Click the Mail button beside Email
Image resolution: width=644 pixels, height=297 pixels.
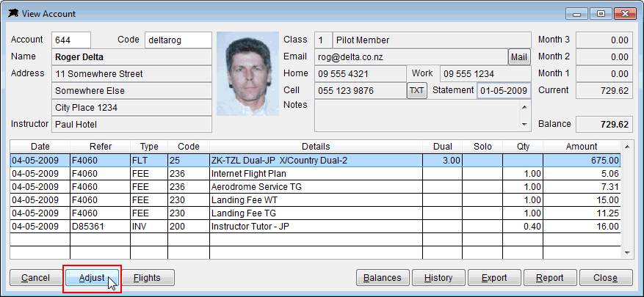(519, 57)
